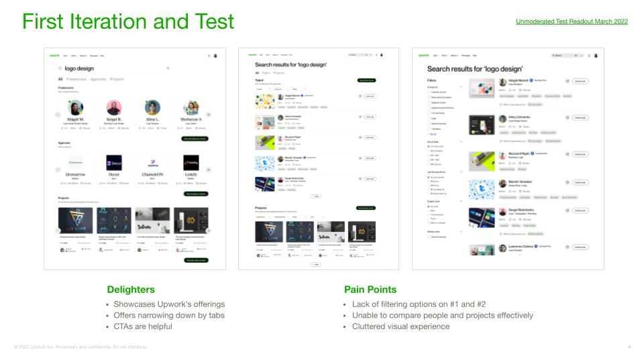644x362 pixels.
Task: Click the Upwork logo in third mockup
Action: 423,56
